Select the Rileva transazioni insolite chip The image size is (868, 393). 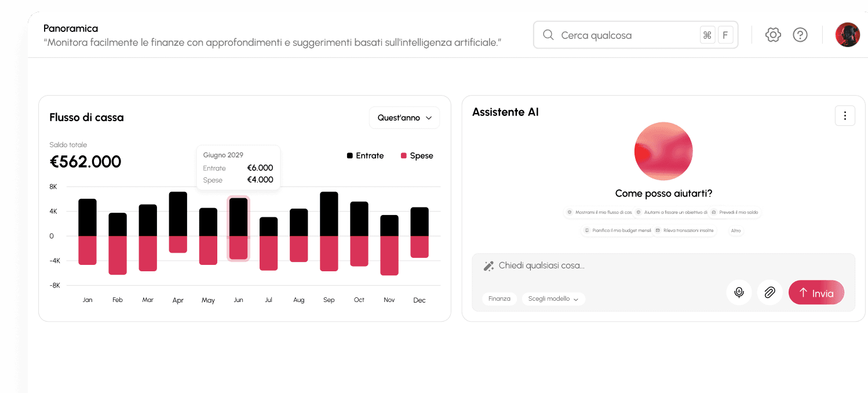(x=685, y=230)
